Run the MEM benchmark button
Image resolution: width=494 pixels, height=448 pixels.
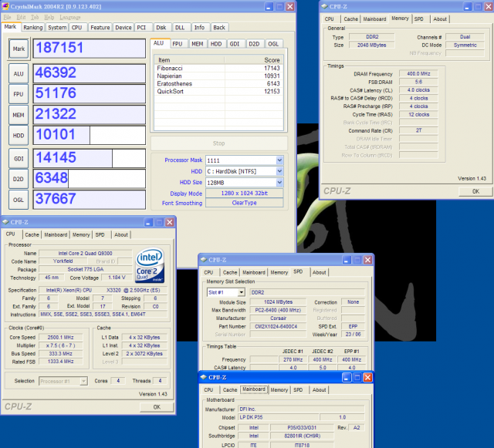tap(19, 115)
